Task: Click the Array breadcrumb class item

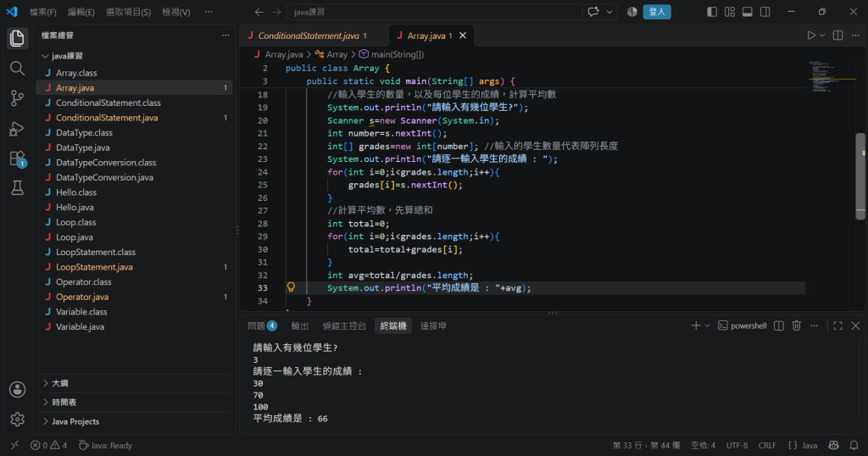Action: tap(331, 54)
